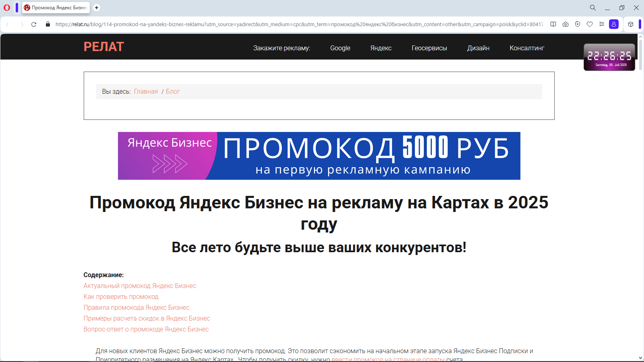The height and width of the screenshot is (362, 644).
Task: Go to Как проверить промокод section
Action: click(x=121, y=296)
